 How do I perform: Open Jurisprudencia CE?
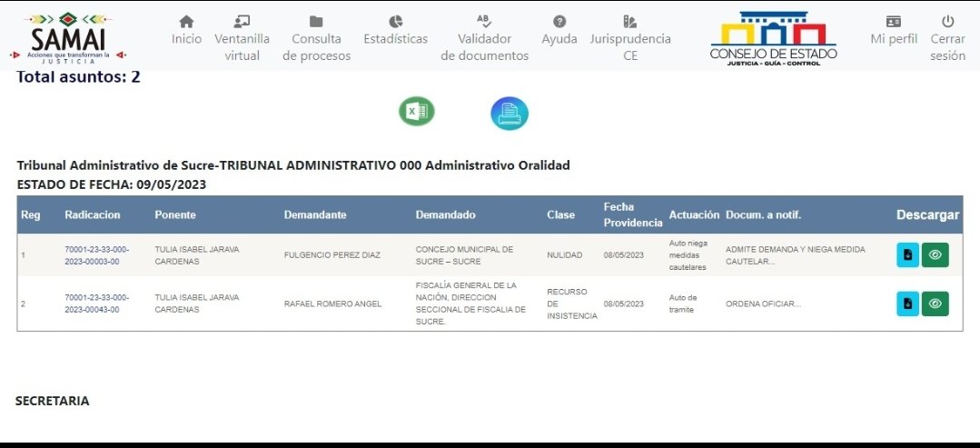point(630,38)
